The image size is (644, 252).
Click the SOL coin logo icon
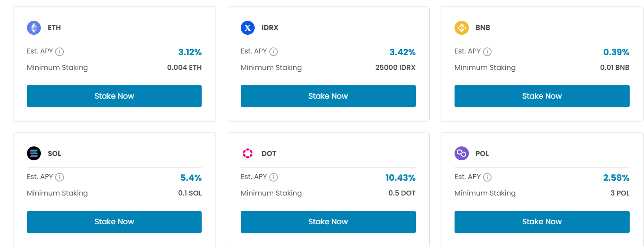(34, 153)
